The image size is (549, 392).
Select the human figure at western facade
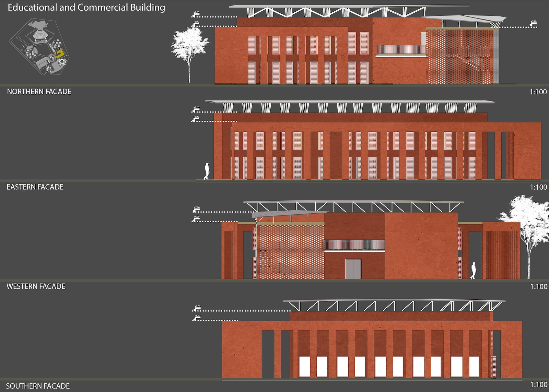[x=474, y=271]
